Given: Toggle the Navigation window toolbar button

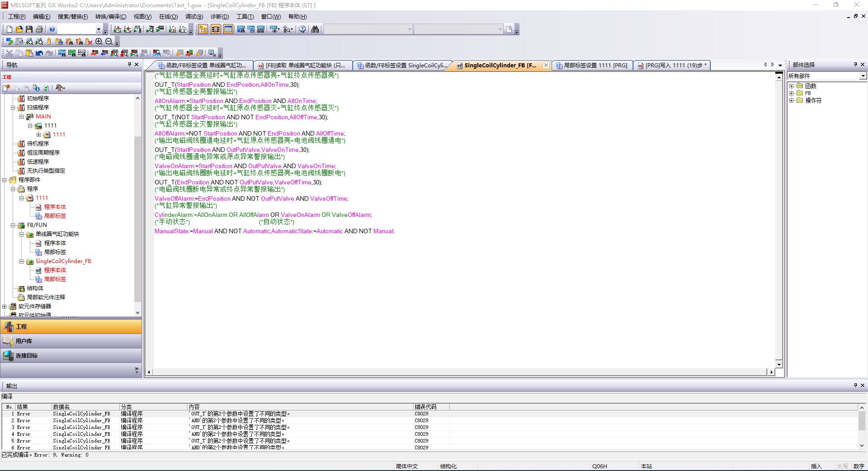Looking at the screenshot, I should pos(203,29).
